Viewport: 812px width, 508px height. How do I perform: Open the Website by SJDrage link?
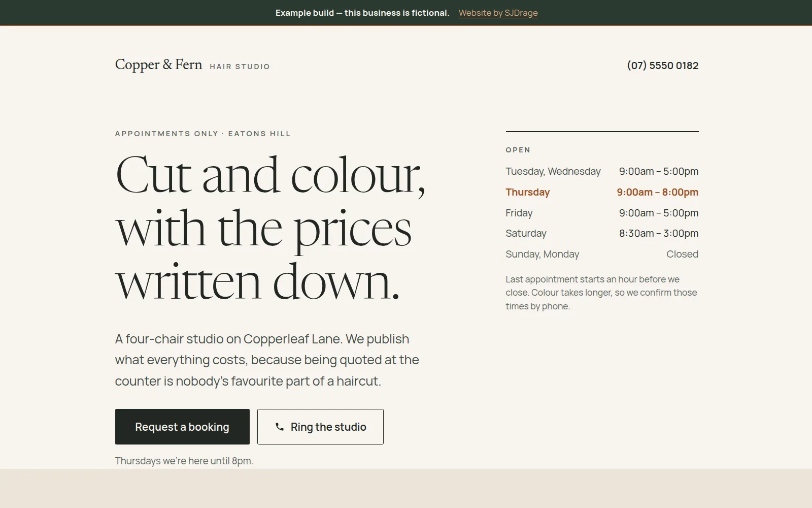(498, 13)
